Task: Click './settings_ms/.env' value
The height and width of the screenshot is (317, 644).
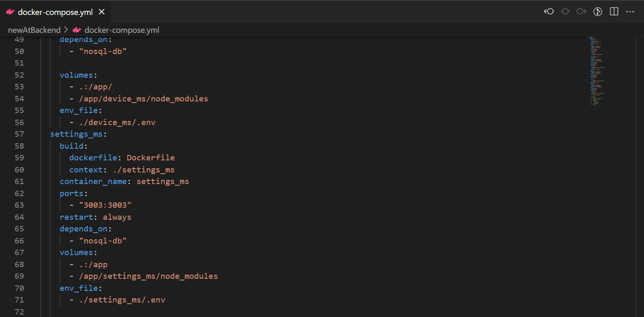Action: (x=122, y=300)
